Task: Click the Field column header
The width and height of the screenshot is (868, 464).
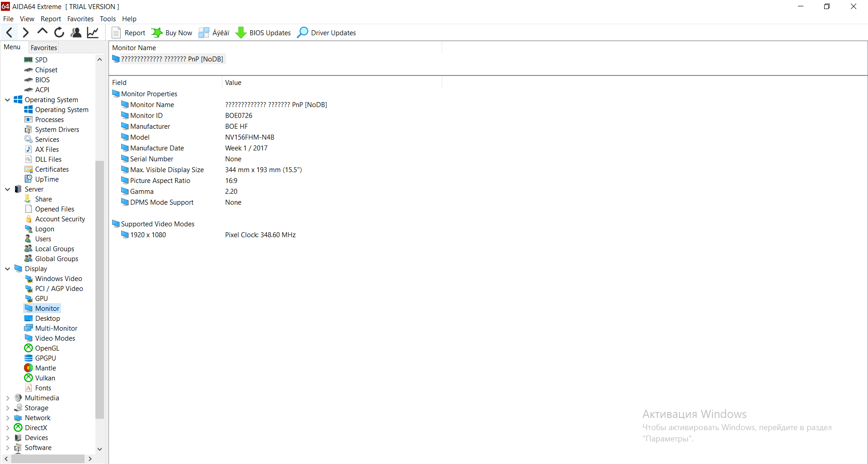Action: (x=165, y=83)
